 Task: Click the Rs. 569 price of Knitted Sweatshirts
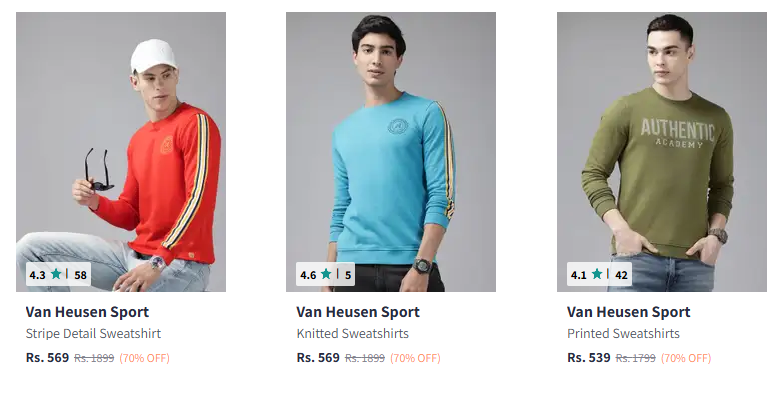tap(318, 357)
